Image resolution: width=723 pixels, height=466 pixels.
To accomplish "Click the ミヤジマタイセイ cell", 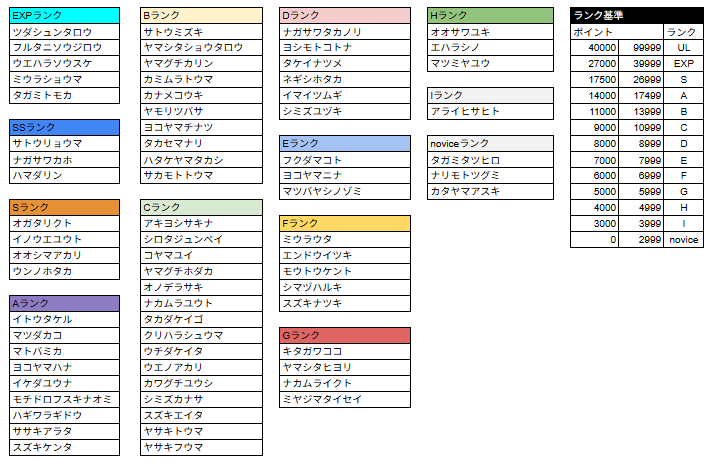I will point(345,399).
